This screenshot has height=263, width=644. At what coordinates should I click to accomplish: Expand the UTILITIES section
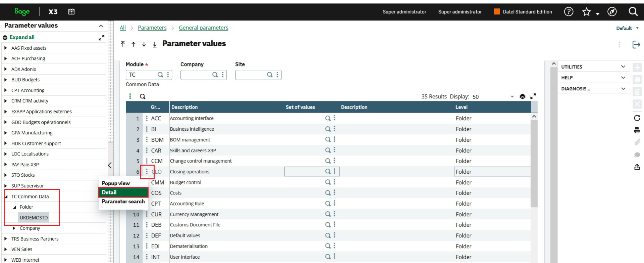(623, 67)
